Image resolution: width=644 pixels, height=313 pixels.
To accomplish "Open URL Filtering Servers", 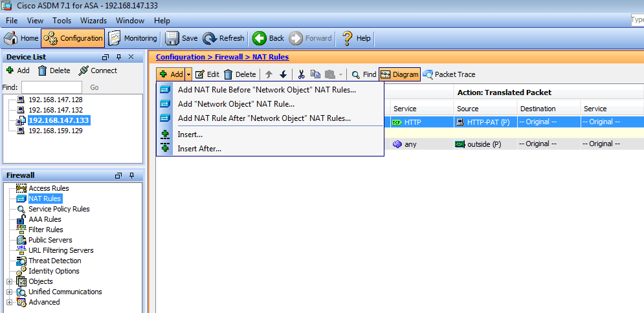I will click(61, 250).
